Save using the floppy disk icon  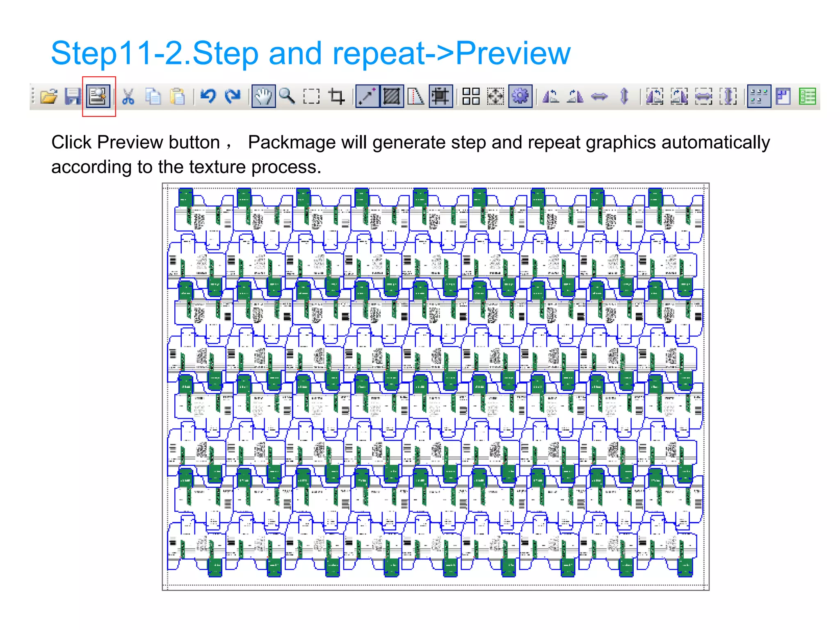pos(73,97)
